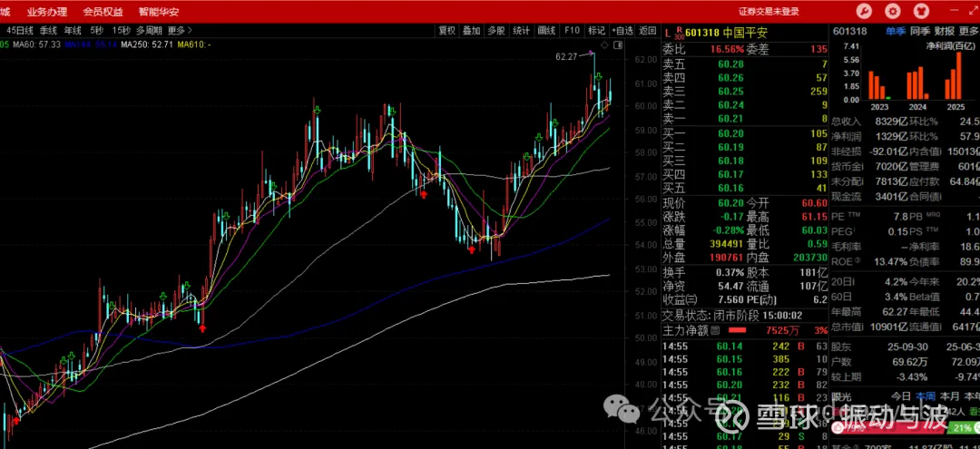Image resolution: width=980 pixels, height=449 pixels.
Task: Click the MA250: 52.71 indicator label
Action: (x=147, y=44)
